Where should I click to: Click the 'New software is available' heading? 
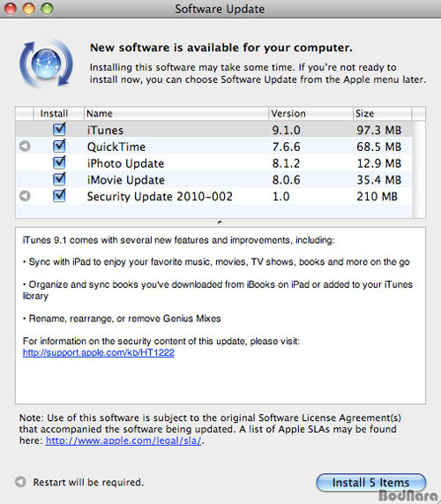[221, 48]
